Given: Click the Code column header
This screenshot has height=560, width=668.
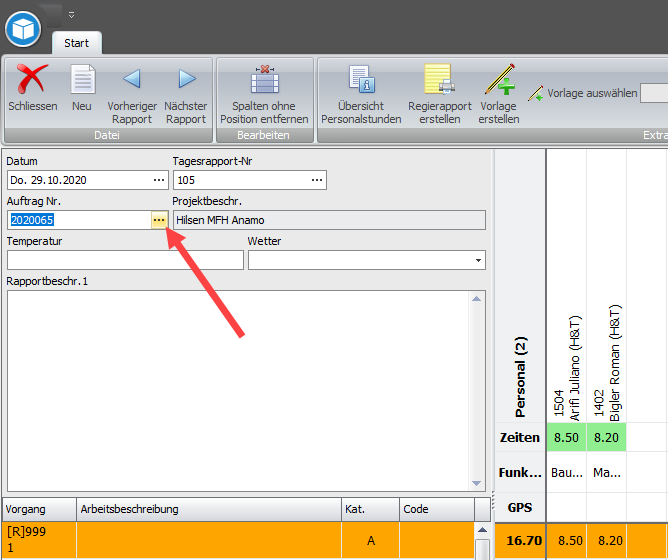Looking at the screenshot, I should [437, 509].
